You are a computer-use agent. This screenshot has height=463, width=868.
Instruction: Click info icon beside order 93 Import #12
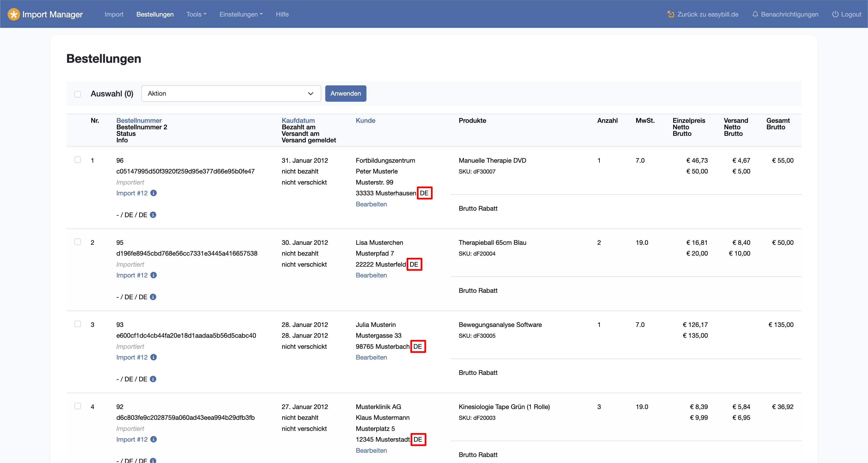coord(154,357)
